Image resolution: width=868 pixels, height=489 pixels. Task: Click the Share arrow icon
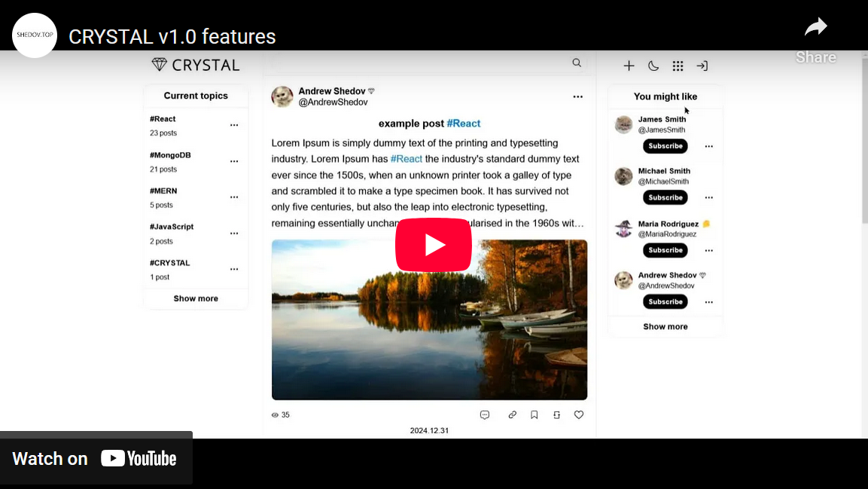(815, 28)
